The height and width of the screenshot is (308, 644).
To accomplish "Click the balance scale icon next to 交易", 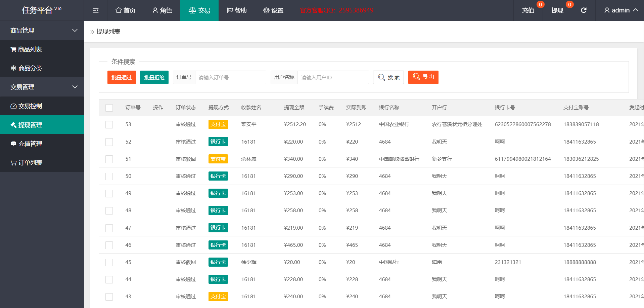I will (x=192, y=10).
